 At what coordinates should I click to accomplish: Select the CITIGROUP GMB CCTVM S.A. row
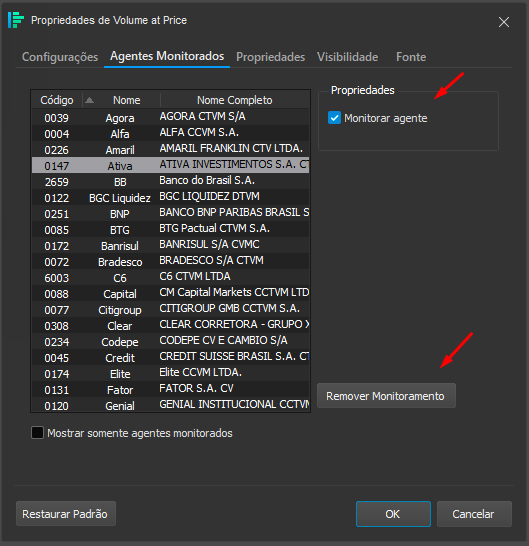(x=171, y=309)
